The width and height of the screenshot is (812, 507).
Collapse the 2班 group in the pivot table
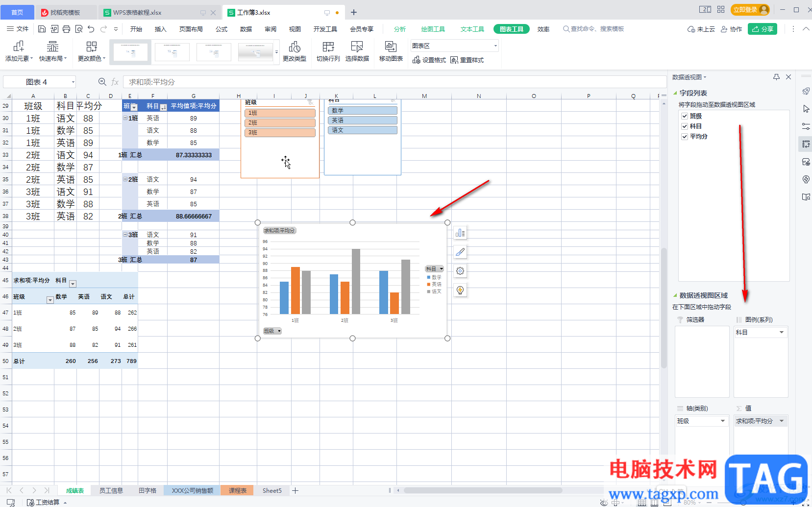125,179
